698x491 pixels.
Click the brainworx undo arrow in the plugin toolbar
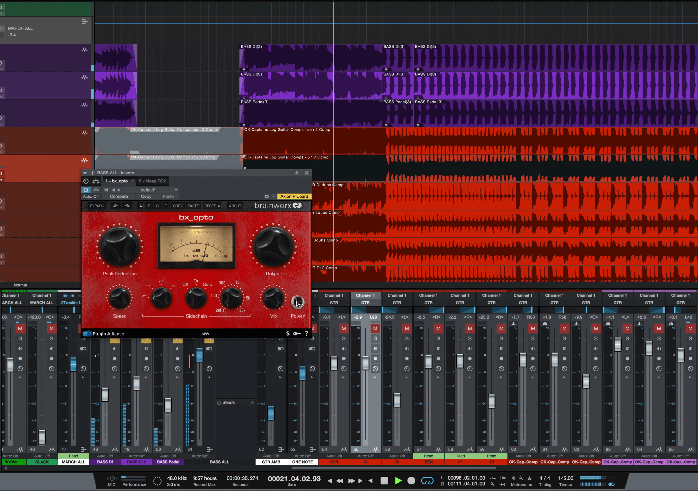(x=116, y=206)
